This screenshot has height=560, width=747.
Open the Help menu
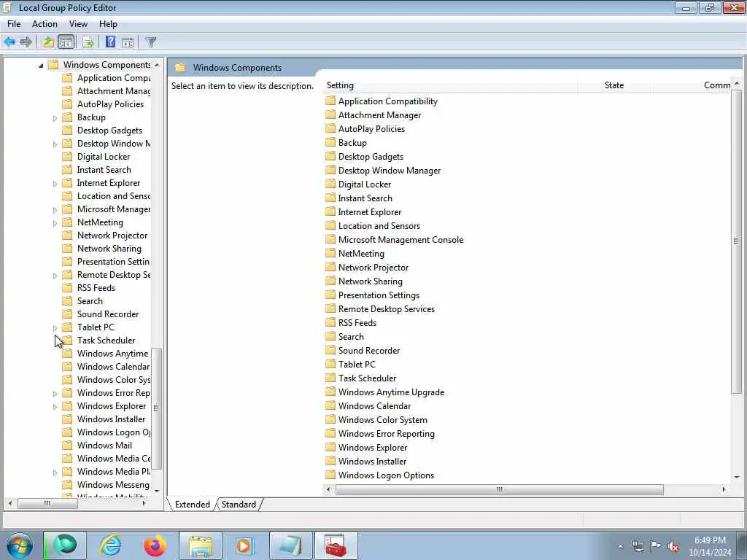[x=108, y=24]
